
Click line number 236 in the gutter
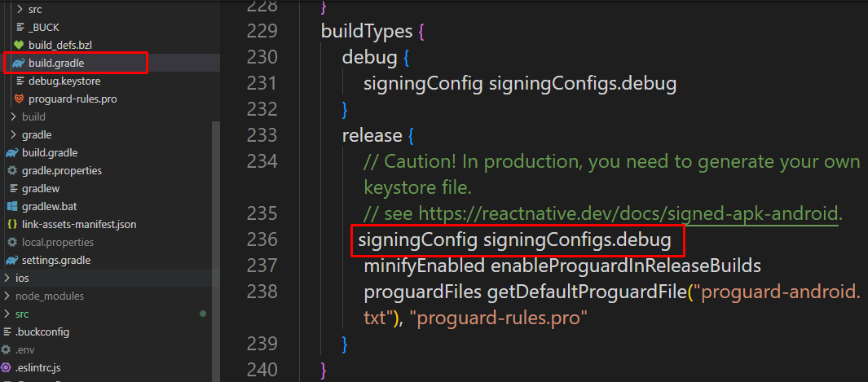(x=262, y=239)
